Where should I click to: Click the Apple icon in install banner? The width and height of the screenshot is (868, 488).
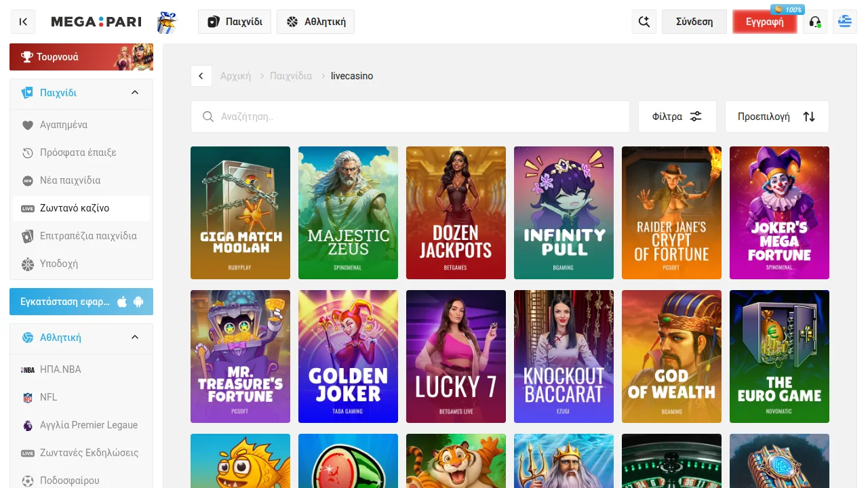(x=122, y=302)
